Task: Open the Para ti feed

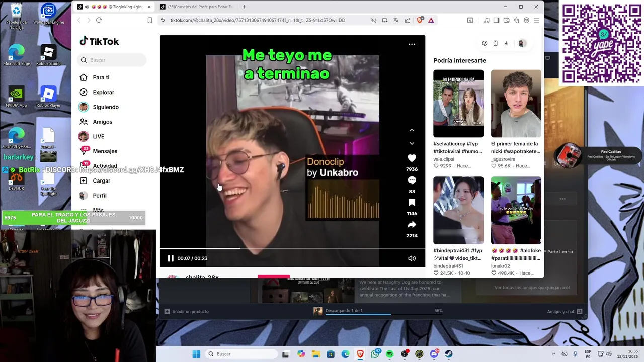Action: click(x=101, y=77)
